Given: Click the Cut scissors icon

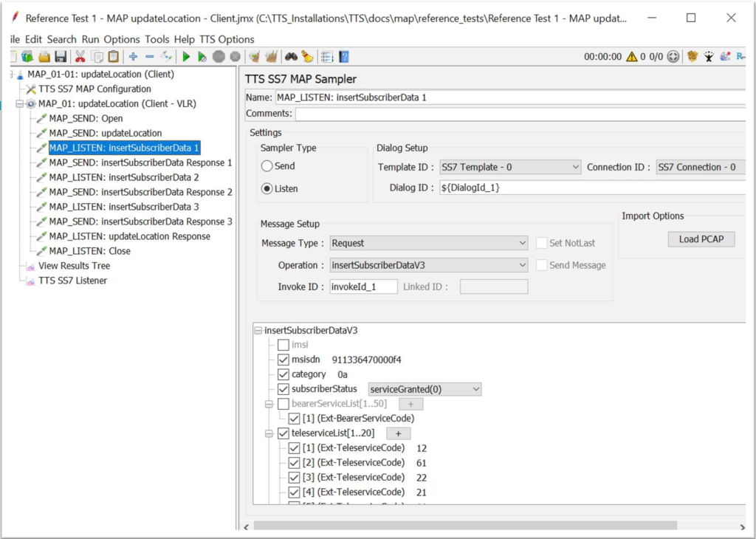Looking at the screenshot, I should click(x=80, y=57).
